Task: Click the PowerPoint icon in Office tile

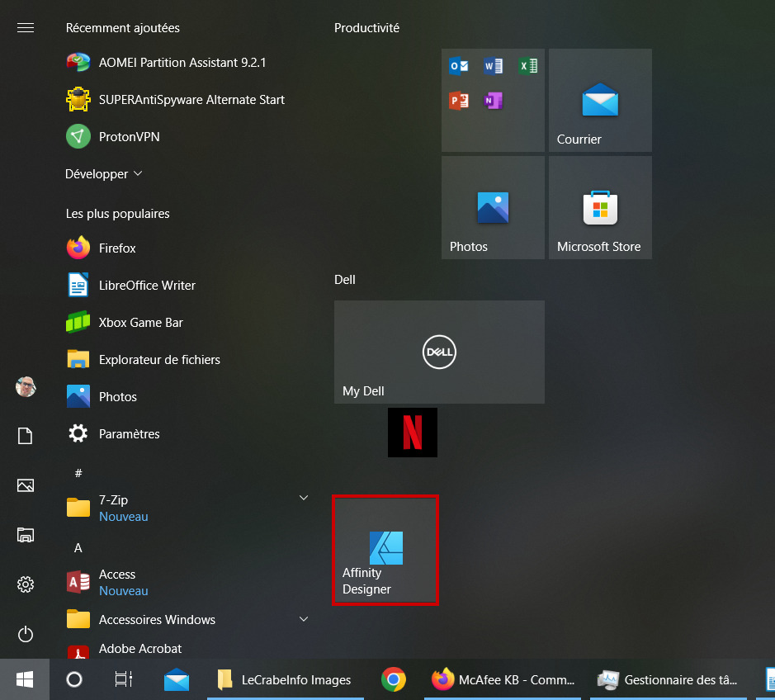Action: click(459, 101)
